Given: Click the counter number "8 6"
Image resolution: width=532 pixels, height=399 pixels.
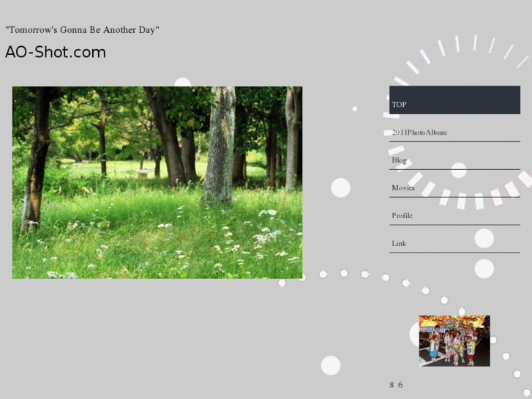Looking at the screenshot, I should [396, 385].
